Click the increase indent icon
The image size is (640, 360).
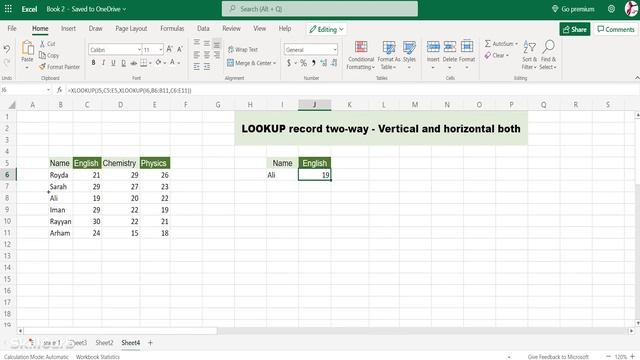click(207, 67)
